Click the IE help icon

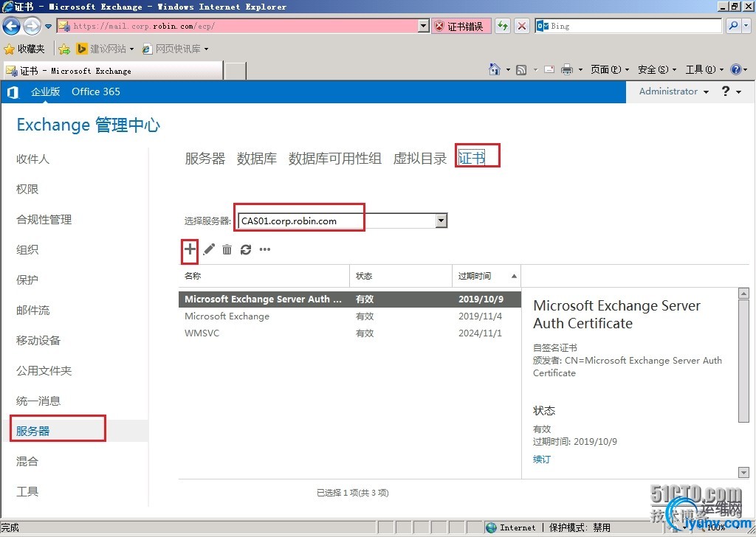[x=735, y=69]
